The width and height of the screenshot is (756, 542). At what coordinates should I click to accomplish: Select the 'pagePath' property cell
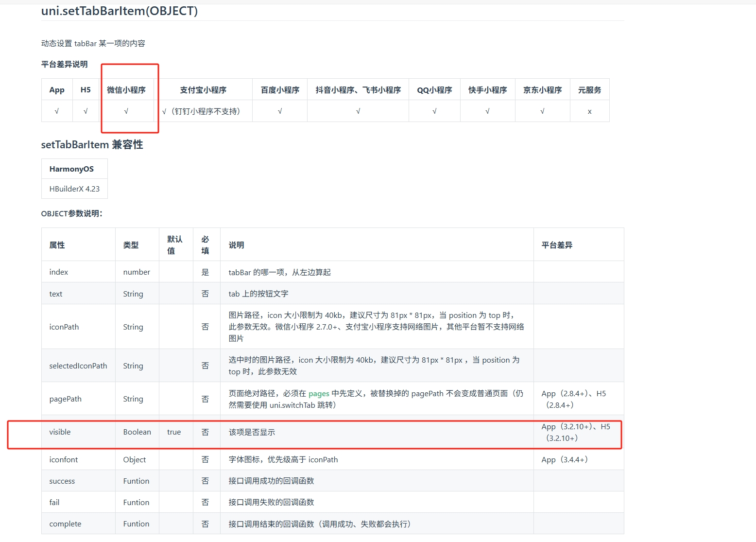78,399
